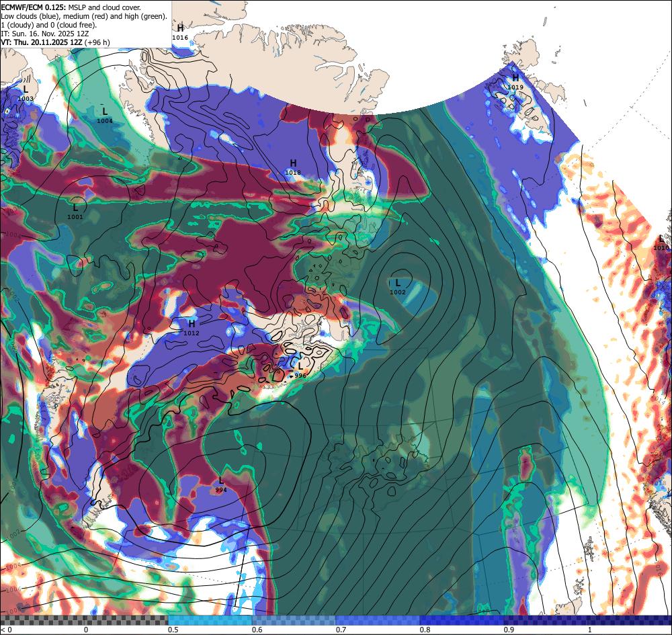Select the 0.7–0.8 legend color segment

coord(378,620)
